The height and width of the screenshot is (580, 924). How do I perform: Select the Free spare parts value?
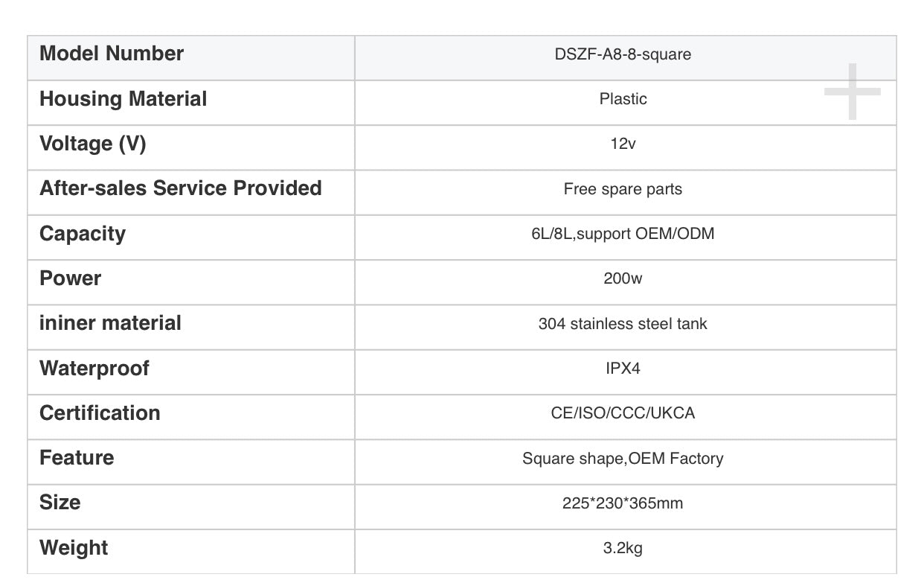[623, 189]
